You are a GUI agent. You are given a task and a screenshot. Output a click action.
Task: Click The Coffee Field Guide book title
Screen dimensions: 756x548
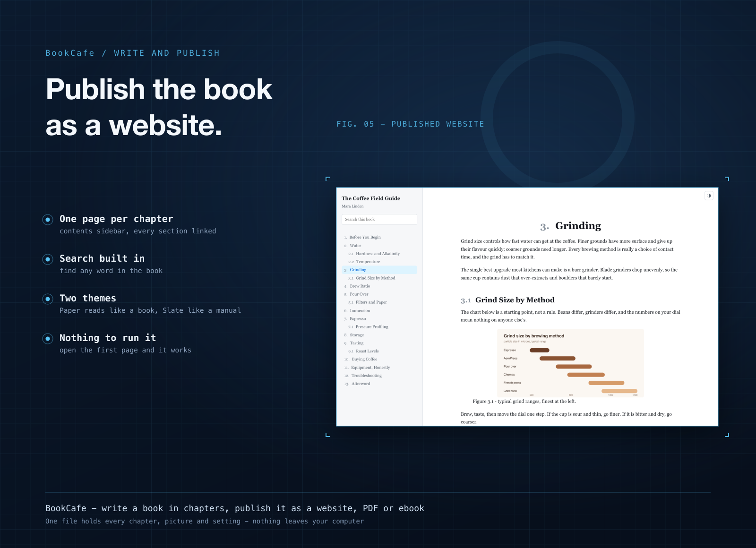371,198
